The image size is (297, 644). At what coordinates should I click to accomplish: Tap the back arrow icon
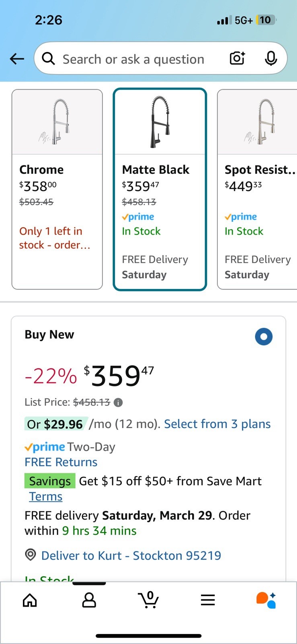[x=17, y=59]
